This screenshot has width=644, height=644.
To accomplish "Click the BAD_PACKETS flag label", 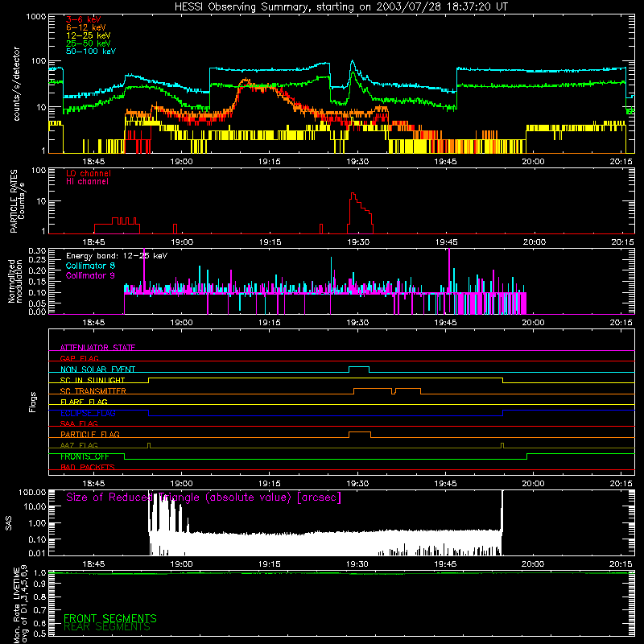I will click(88, 467).
